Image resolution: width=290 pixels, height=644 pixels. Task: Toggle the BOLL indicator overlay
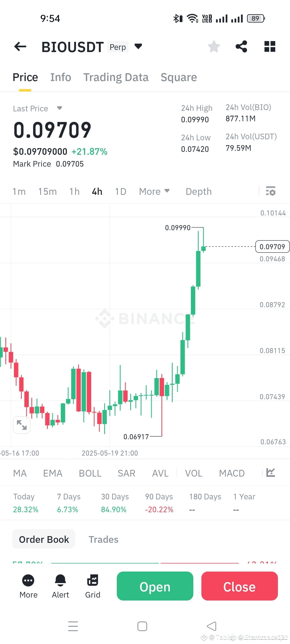[90, 473]
